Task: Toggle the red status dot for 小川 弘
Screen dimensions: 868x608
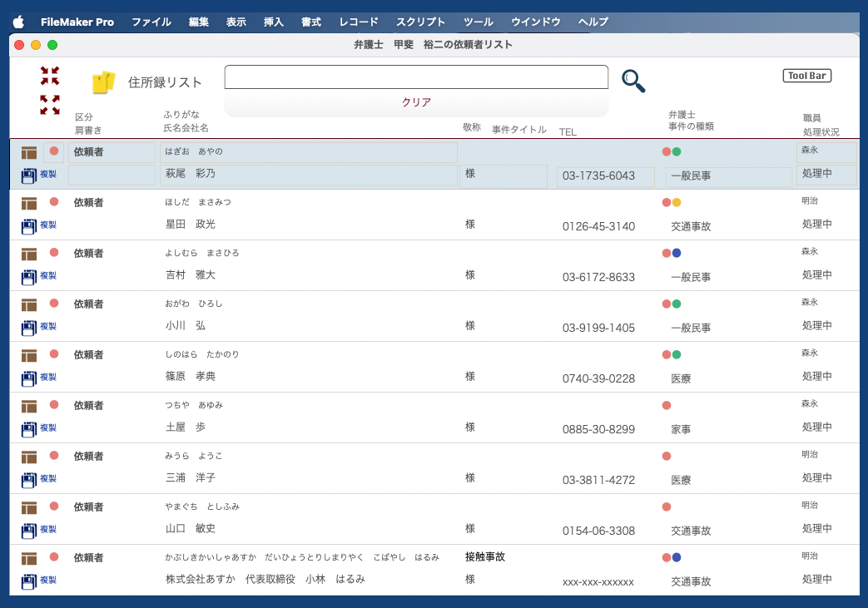Action: [54, 304]
